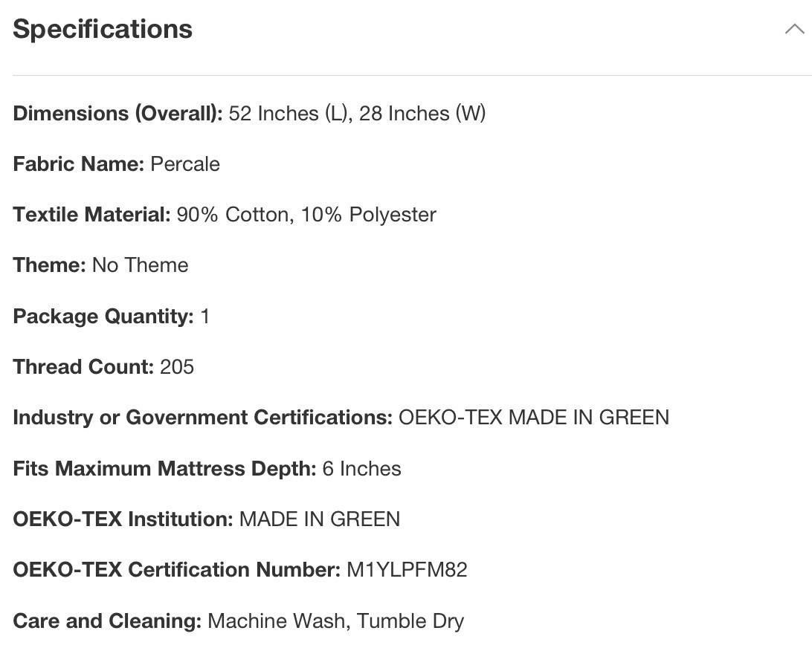This screenshot has width=812, height=645.
Task: Click the OEKO-TEX Institution label
Action: pos(123,519)
